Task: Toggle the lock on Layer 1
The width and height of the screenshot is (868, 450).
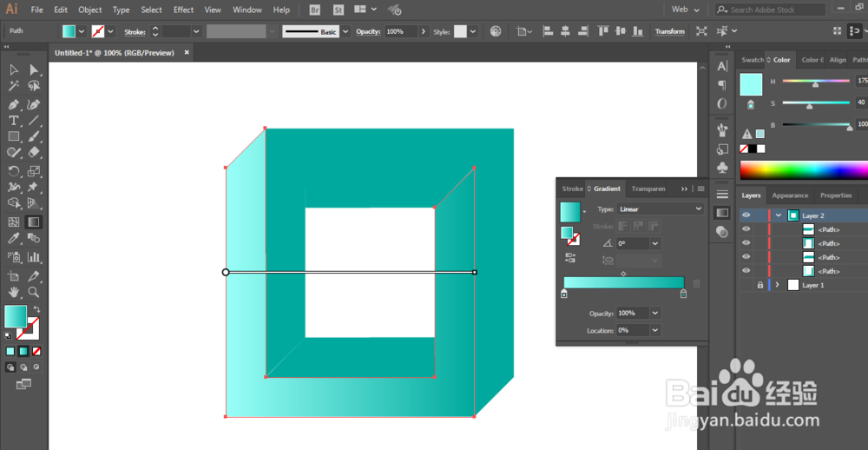Action: [x=760, y=285]
